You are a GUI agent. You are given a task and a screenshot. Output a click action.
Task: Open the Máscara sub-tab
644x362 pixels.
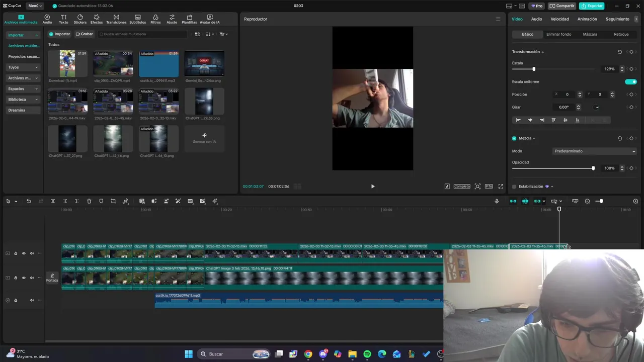(x=590, y=34)
